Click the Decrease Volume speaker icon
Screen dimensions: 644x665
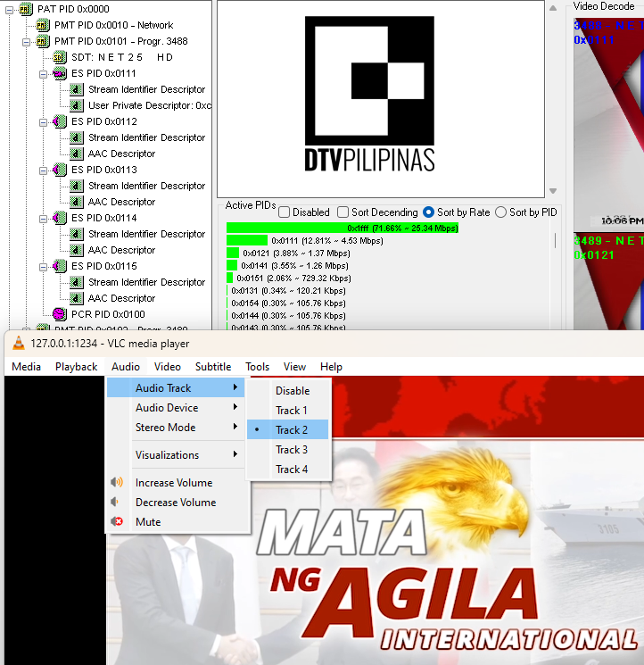click(114, 502)
